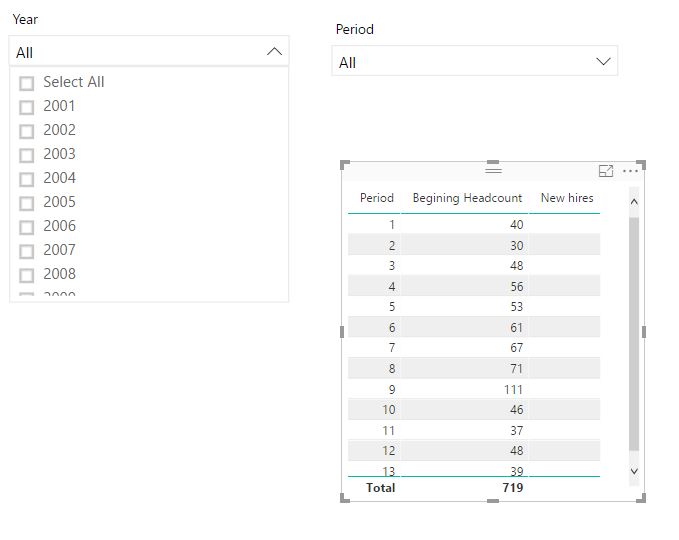The width and height of the screenshot is (679, 540).
Task: Select headcount value 111 in period 9
Action: point(513,389)
